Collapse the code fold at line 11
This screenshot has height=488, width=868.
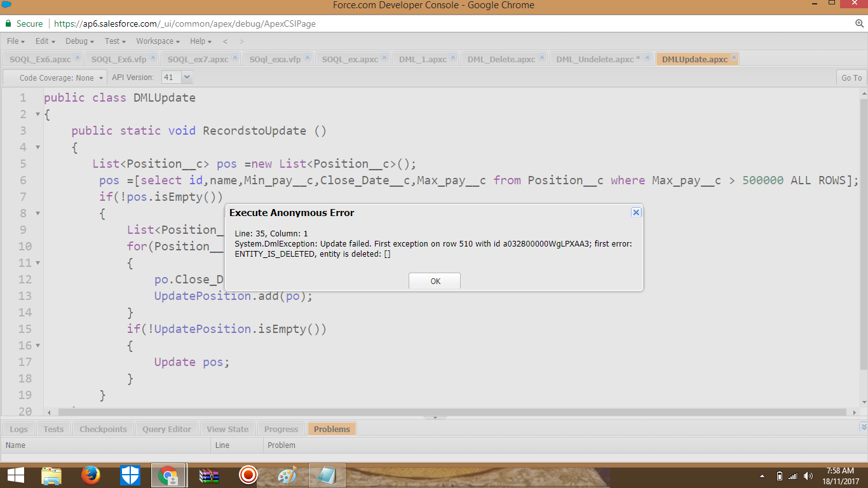click(37, 263)
